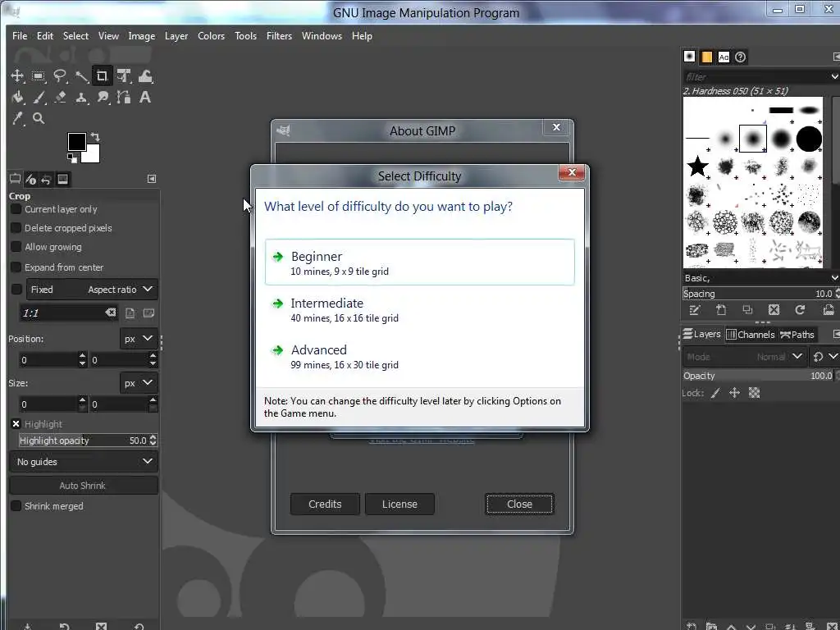Toggle Lock position and size icon
This screenshot has height=630, width=840.
734,393
